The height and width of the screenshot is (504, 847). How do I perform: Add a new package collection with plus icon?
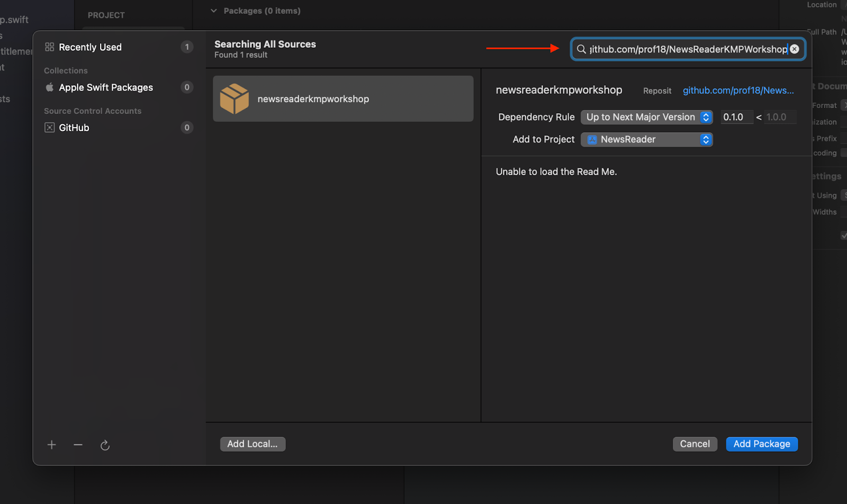pos(51,445)
